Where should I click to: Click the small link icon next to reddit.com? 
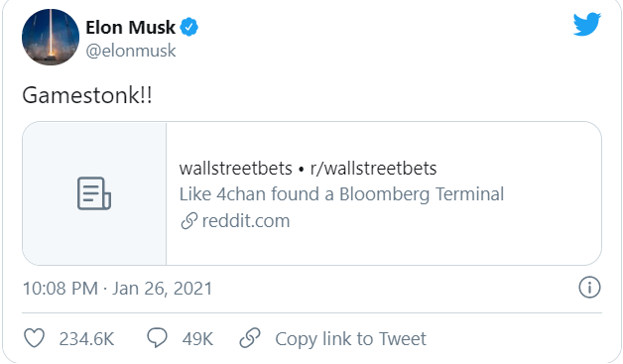point(189,221)
